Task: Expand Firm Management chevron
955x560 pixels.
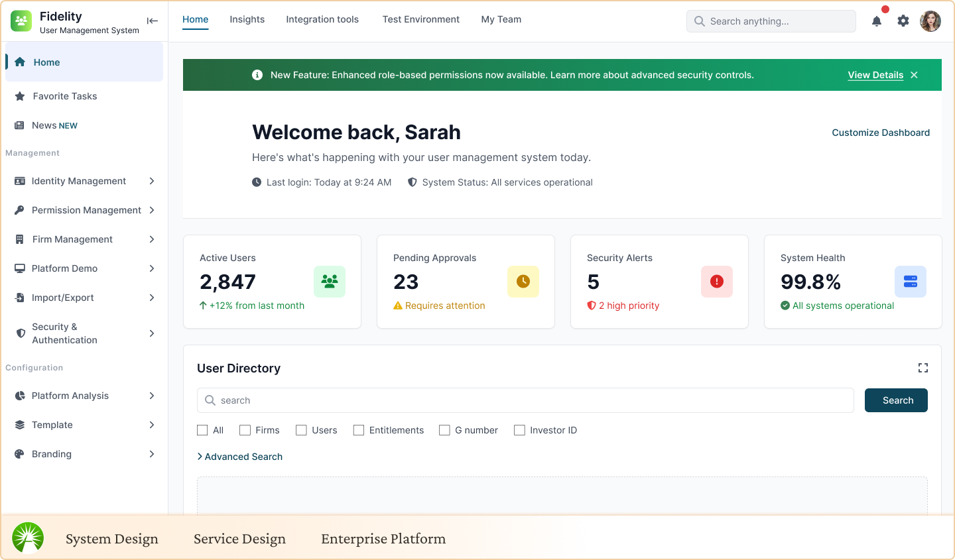Action: [152, 239]
